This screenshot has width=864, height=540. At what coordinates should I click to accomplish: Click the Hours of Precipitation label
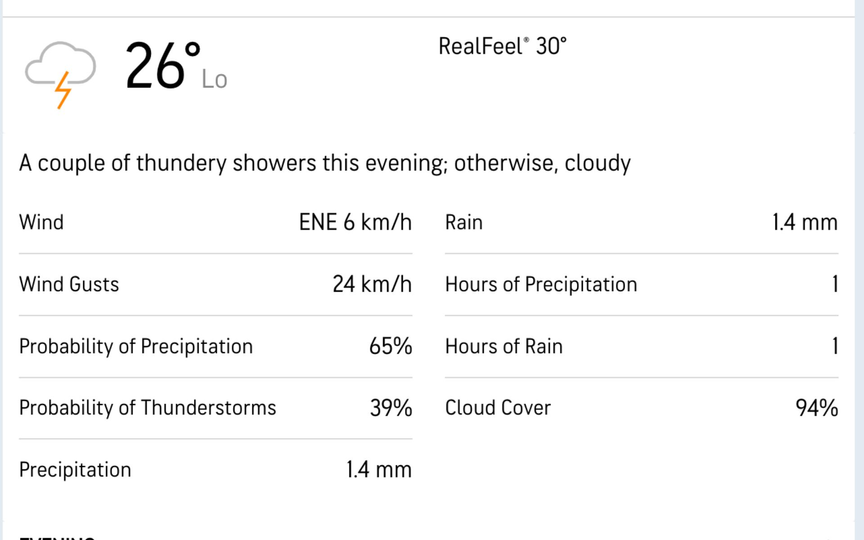click(x=541, y=284)
